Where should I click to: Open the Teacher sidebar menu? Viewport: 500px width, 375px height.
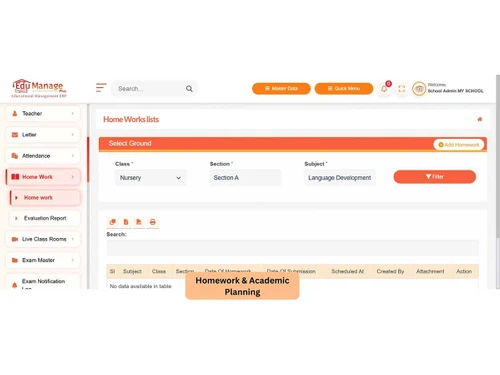tap(43, 113)
